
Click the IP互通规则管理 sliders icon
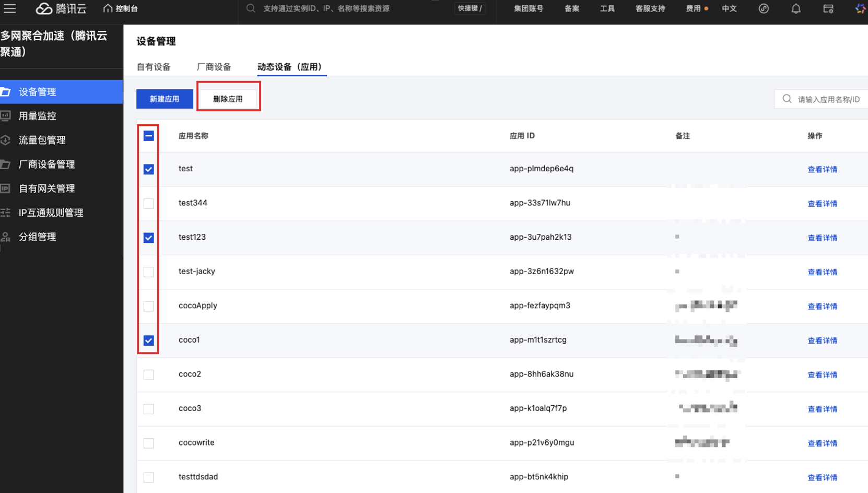coord(6,213)
